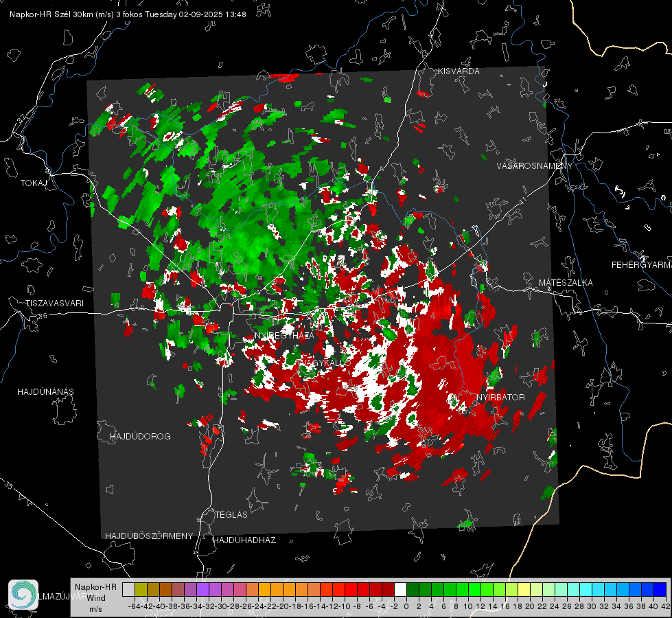
Task: Click the HAJDÚNÁNÁS city label
Action: point(45,391)
